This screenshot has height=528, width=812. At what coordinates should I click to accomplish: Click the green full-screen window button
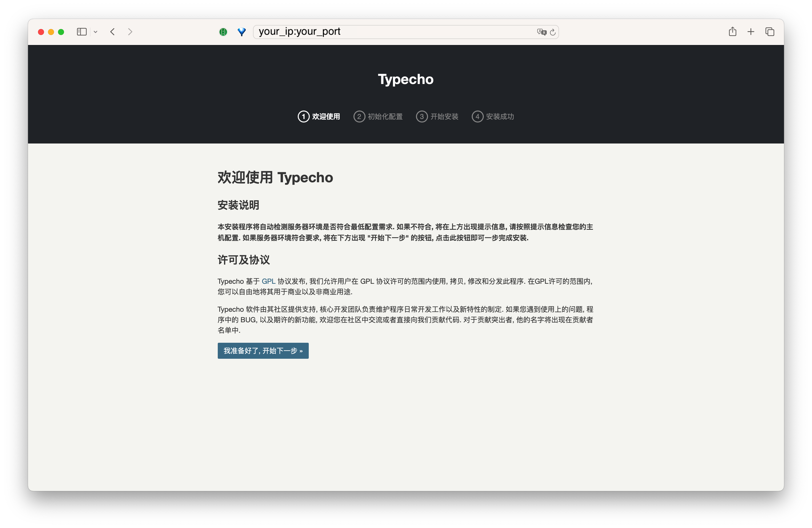click(x=61, y=32)
